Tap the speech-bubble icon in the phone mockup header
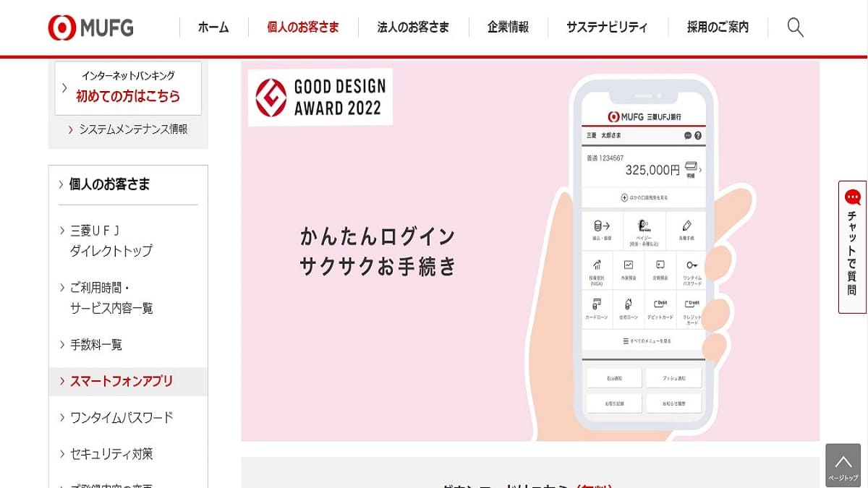 tap(687, 135)
